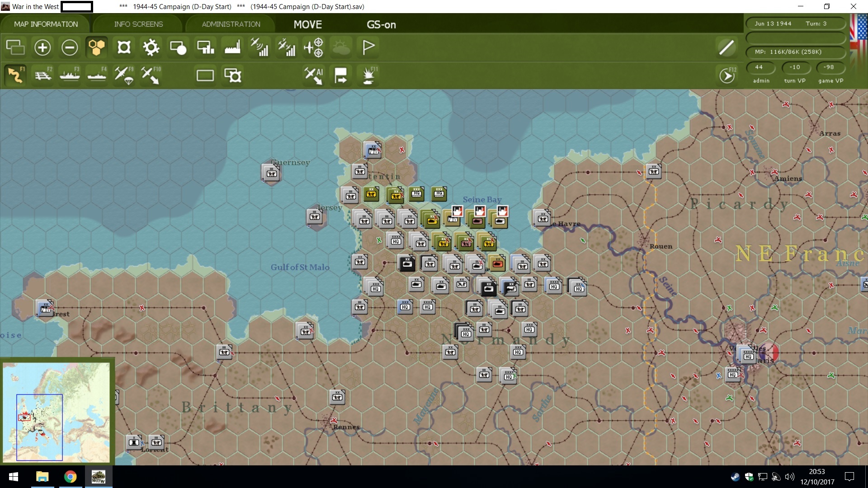The height and width of the screenshot is (488, 868).
Task: Select the HQ unit at Paris
Action: (x=748, y=356)
